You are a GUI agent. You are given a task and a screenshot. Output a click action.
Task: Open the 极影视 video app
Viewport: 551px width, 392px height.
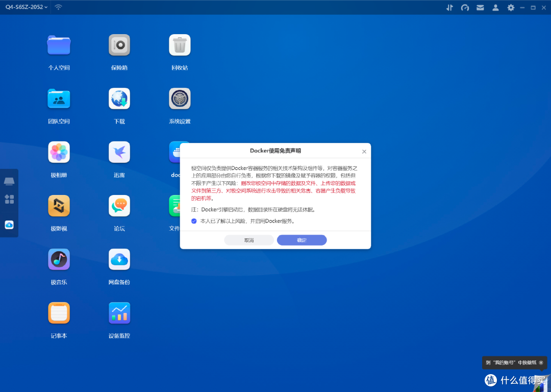(x=59, y=206)
